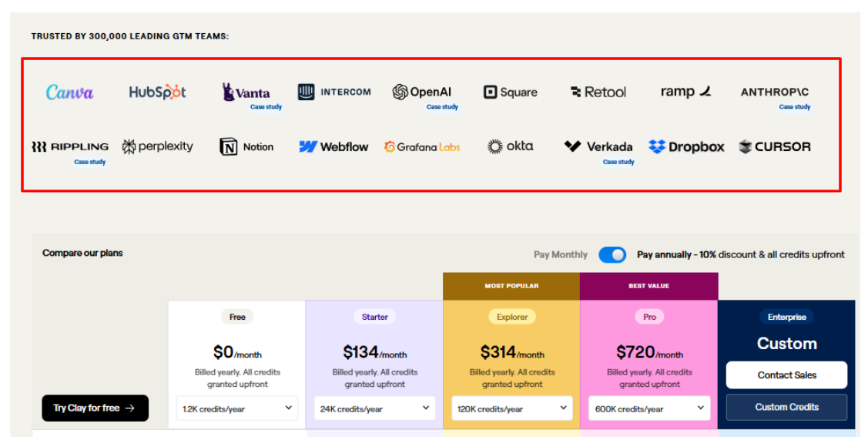Open the Anthropic case study link

click(794, 107)
